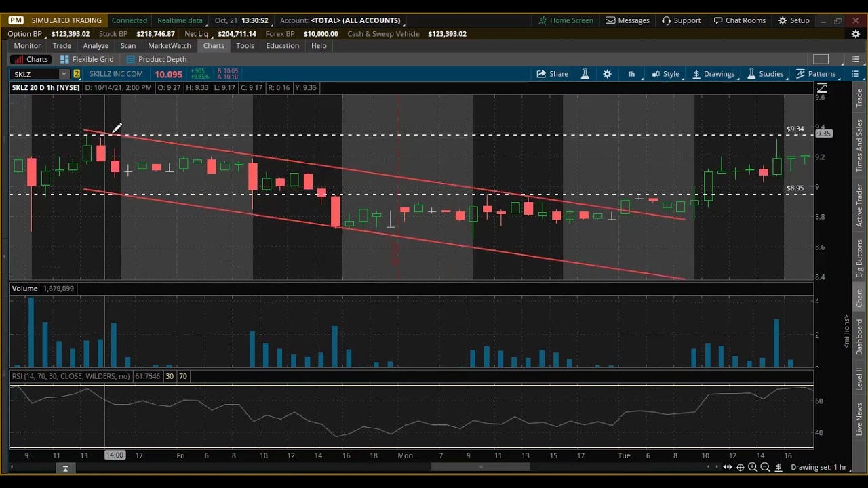Open Messages

click(x=627, y=20)
